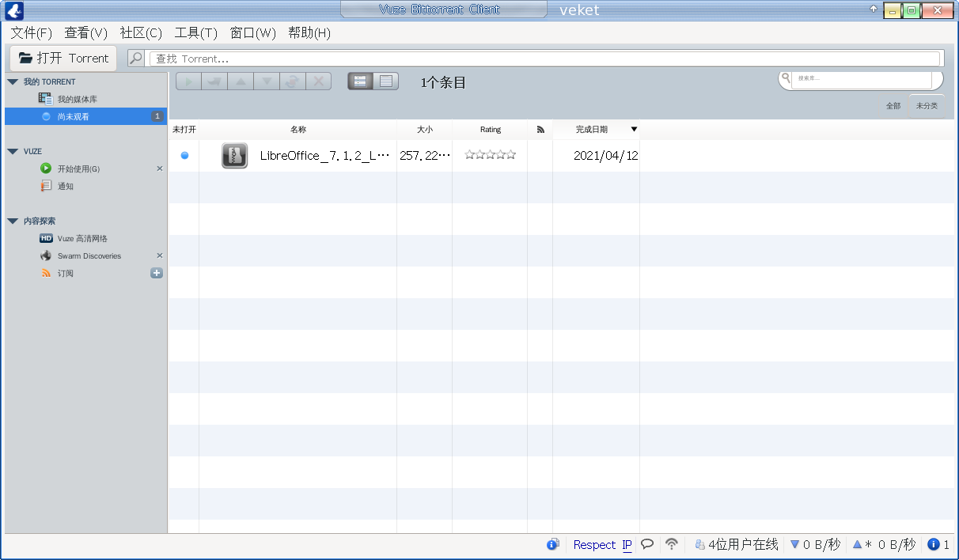Collapse the 内容探索 sidebar section
Viewport: 959px width, 560px height.
[x=13, y=221]
